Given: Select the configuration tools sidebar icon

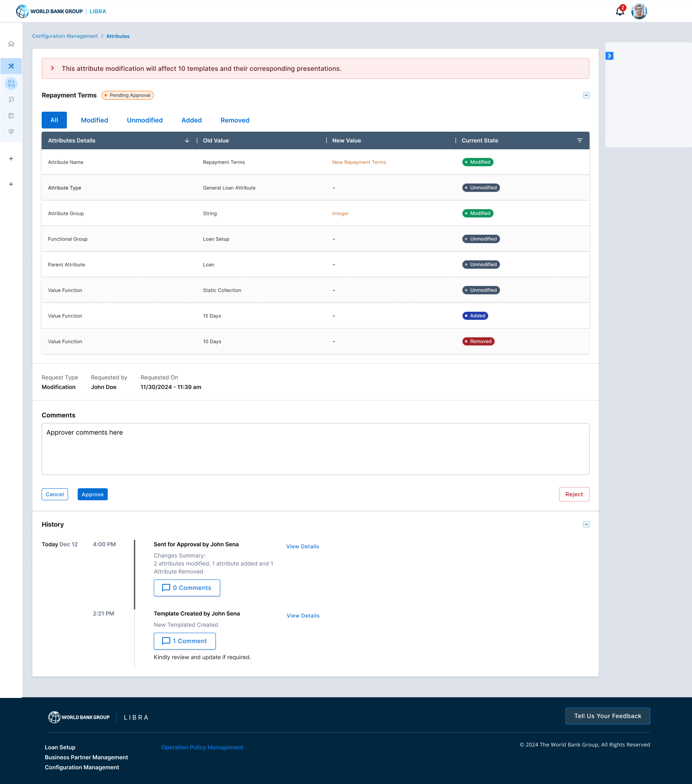Looking at the screenshot, I should click(x=11, y=66).
